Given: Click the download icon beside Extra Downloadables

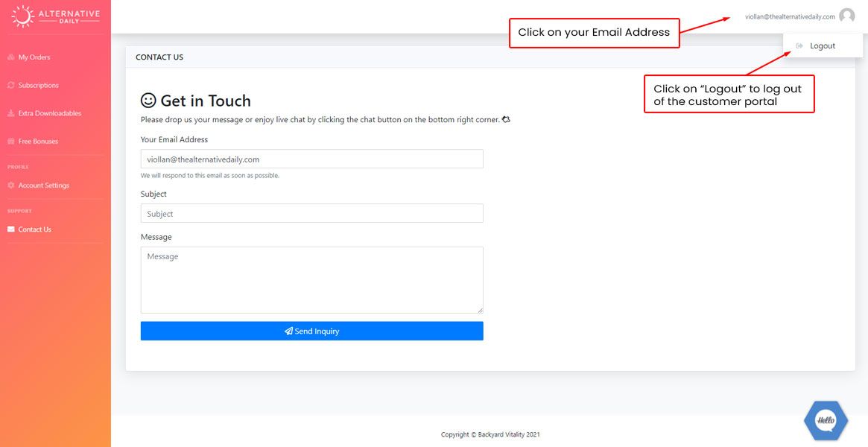Looking at the screenshot, I should tap(10, 114).
